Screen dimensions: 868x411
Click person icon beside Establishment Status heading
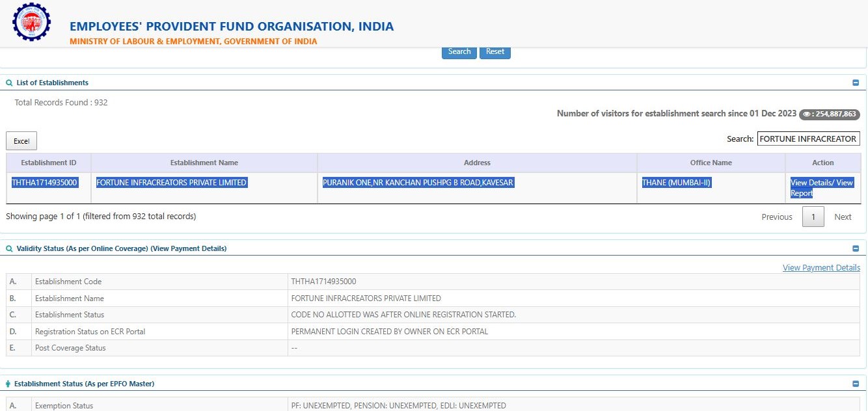click(x=8, y=384)
